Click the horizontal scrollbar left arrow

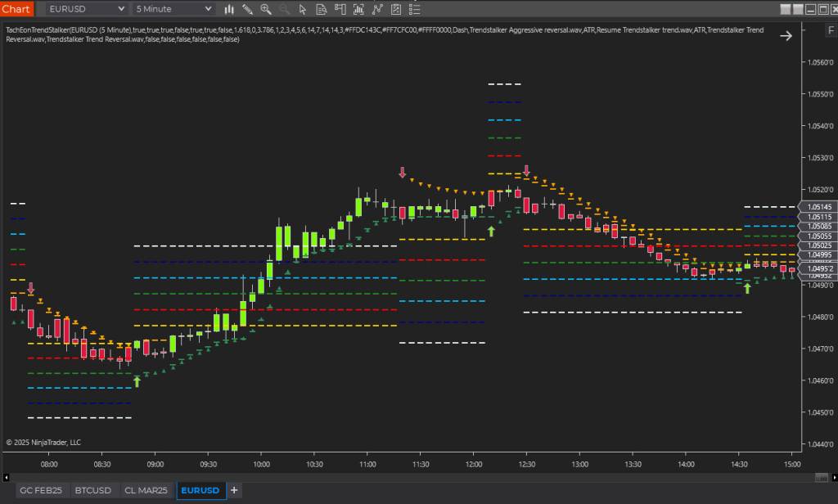click(x=7, y=477)
